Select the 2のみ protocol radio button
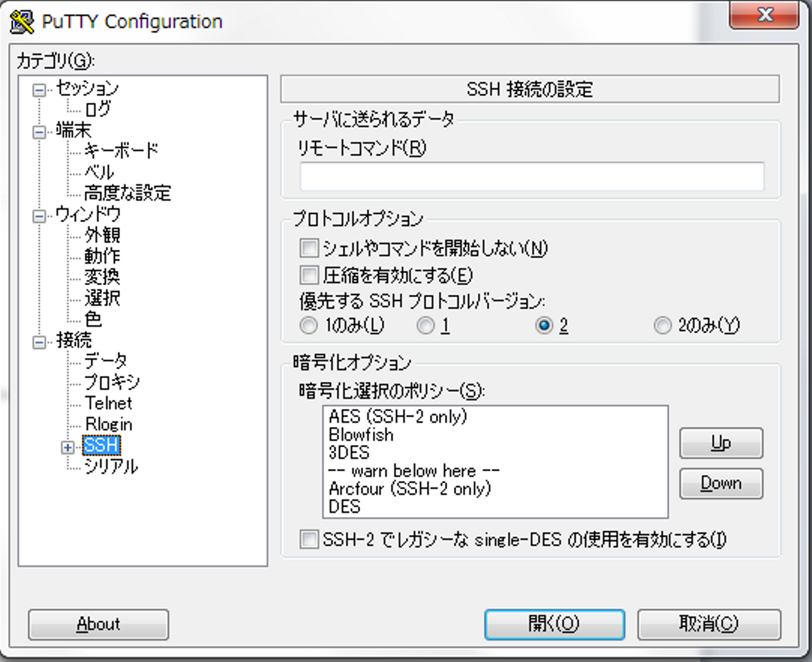 coord(663,325)
